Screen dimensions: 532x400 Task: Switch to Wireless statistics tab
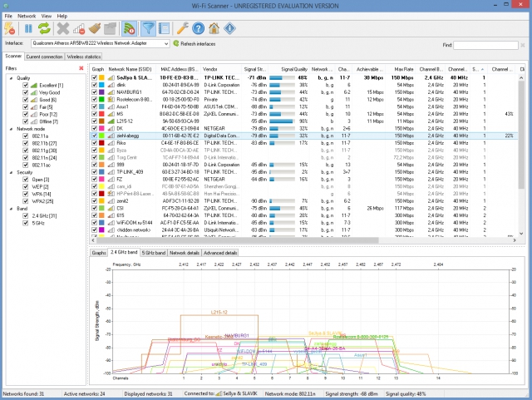point(83,57)
